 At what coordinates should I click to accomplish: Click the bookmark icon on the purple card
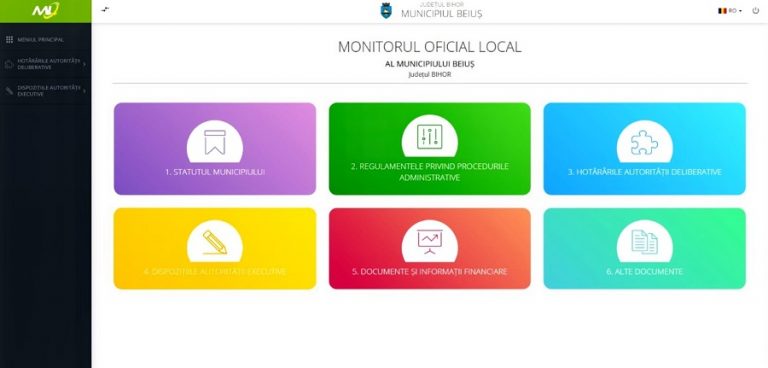click(x=215, y=143)
